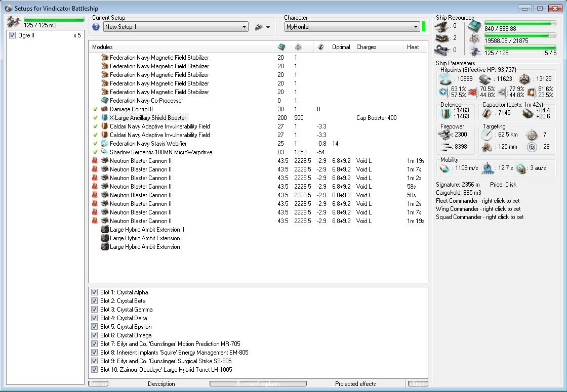Viewport: 567px width, 392px height.
Task: Toggle Slot 6: Crystal Omega implant
Action: (94, 335)
